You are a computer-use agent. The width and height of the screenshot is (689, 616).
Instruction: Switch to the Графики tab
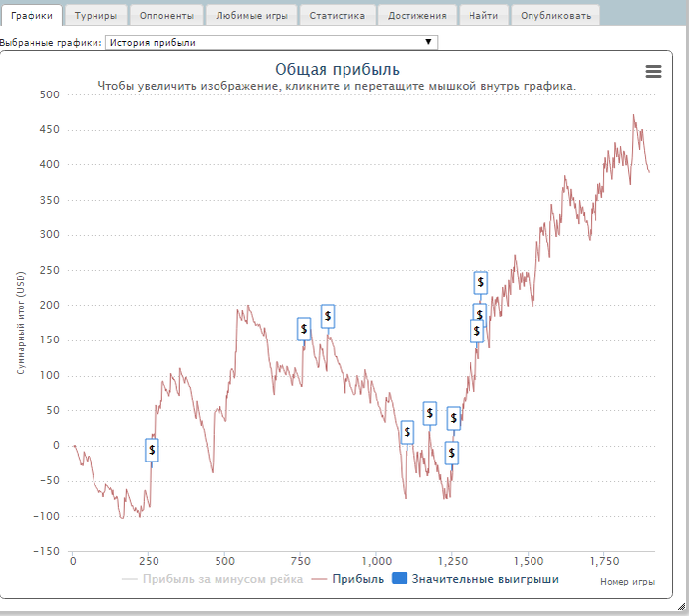31,16
